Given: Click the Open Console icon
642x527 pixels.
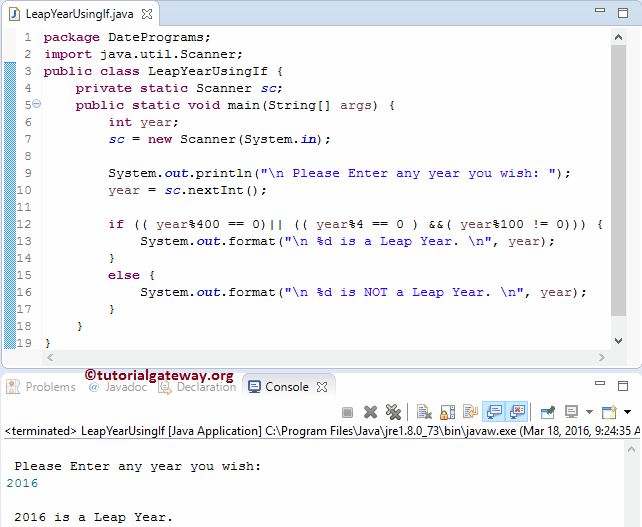Looking at the screenshot, I should (x=609, y=412).
